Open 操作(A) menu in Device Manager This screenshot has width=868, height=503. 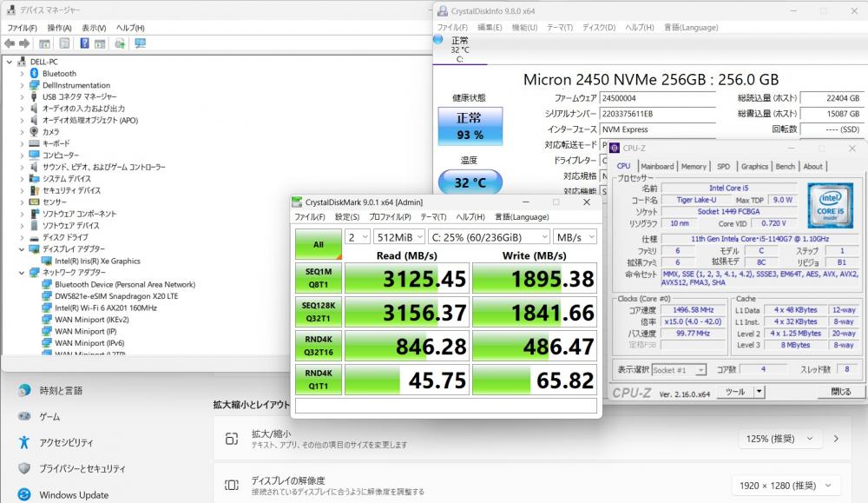pyautogui.click(x=59, y=28)
